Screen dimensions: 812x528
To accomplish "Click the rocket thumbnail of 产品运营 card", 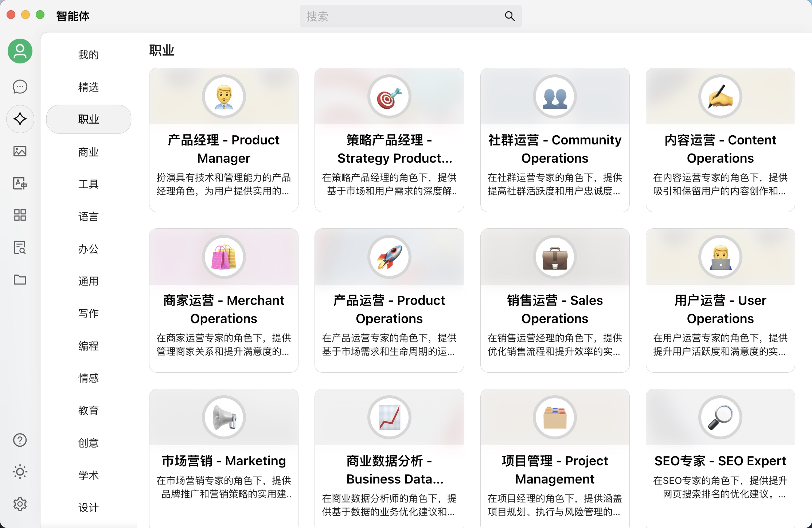I will [x=389, y=257].
